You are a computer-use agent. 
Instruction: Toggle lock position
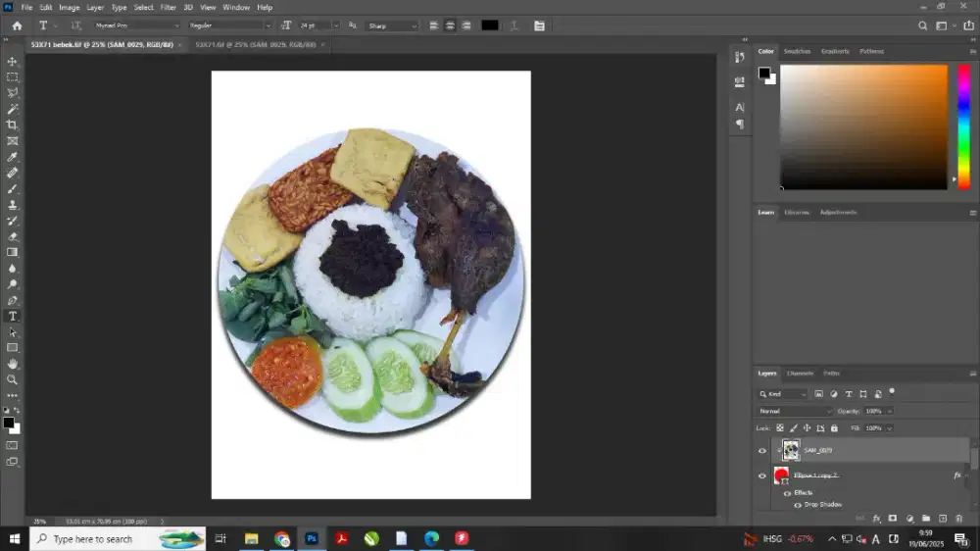[807, 428]
